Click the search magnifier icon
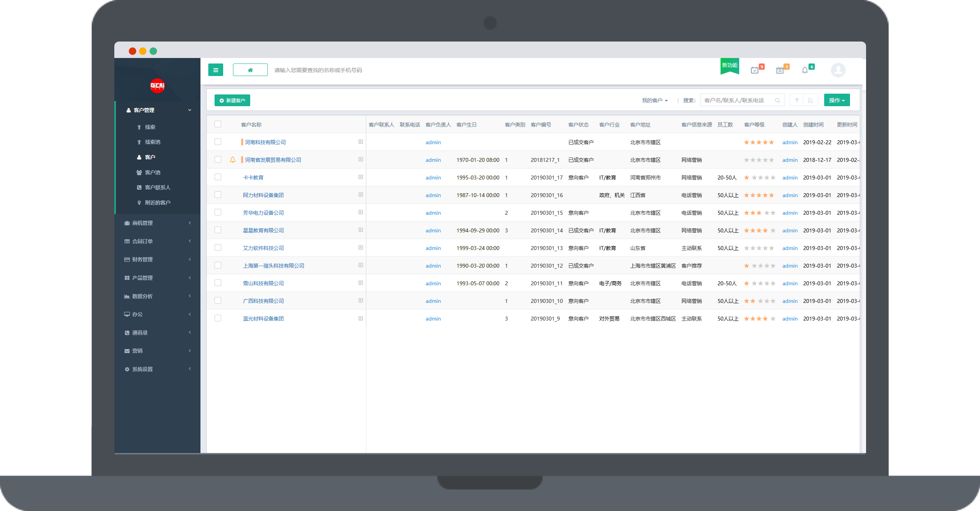Screen dimensions: 980x511 click(777, 101)
